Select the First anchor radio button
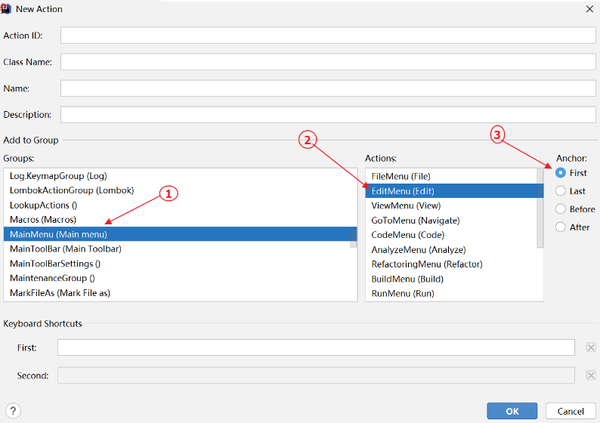The height and width of the screenshot is (423, 600). click(x=560, y=173)
